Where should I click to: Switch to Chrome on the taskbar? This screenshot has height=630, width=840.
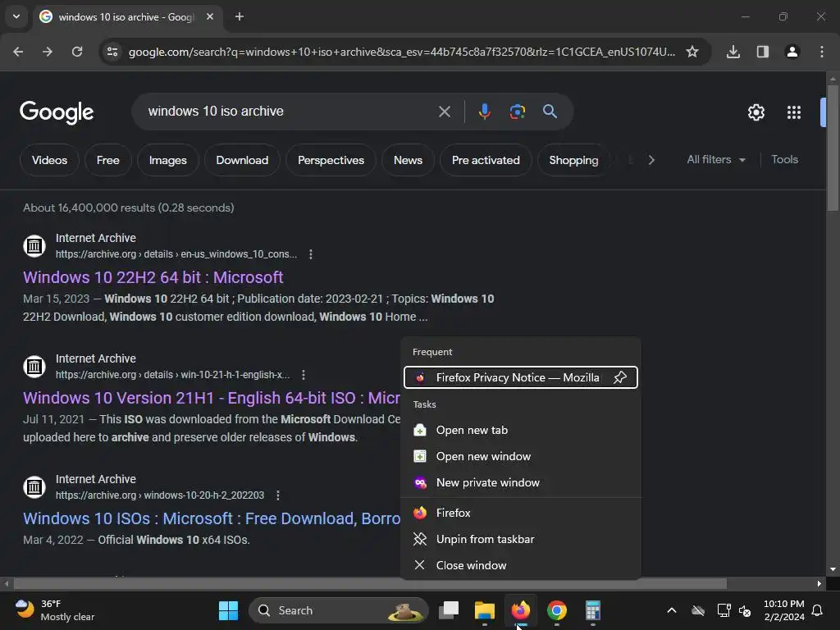tap(557, 610)
